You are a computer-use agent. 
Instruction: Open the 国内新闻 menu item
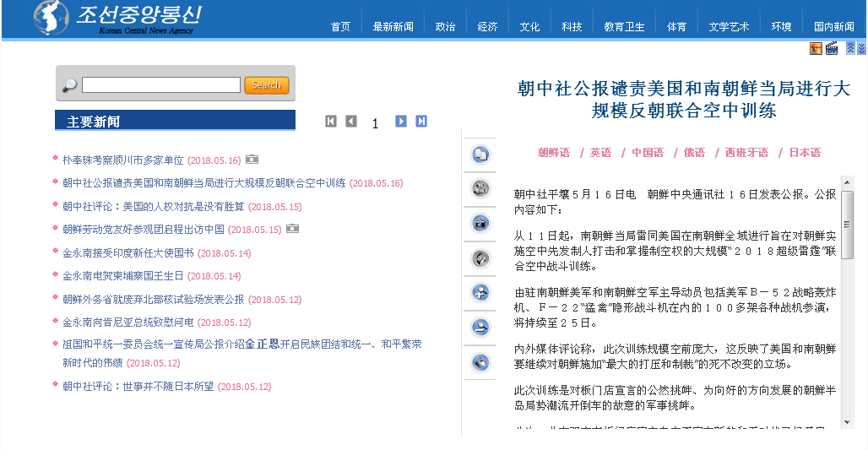[x=833, y=26]
